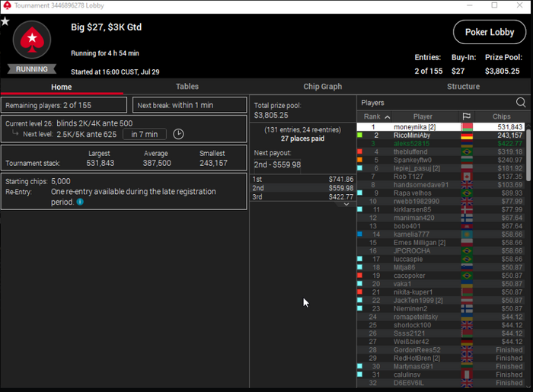Click flag in kirklarsen85 row

click(x=467, y=209)
